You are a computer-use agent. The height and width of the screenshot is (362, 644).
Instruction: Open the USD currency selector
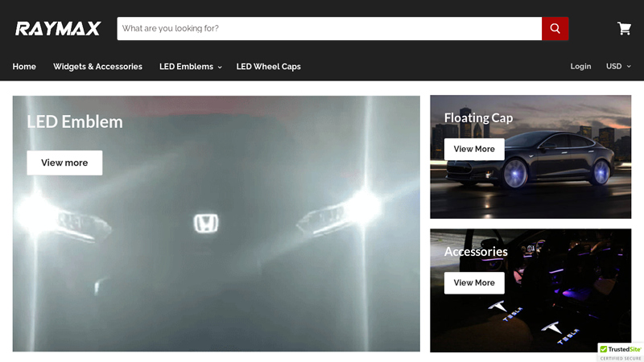pos(618,67)
